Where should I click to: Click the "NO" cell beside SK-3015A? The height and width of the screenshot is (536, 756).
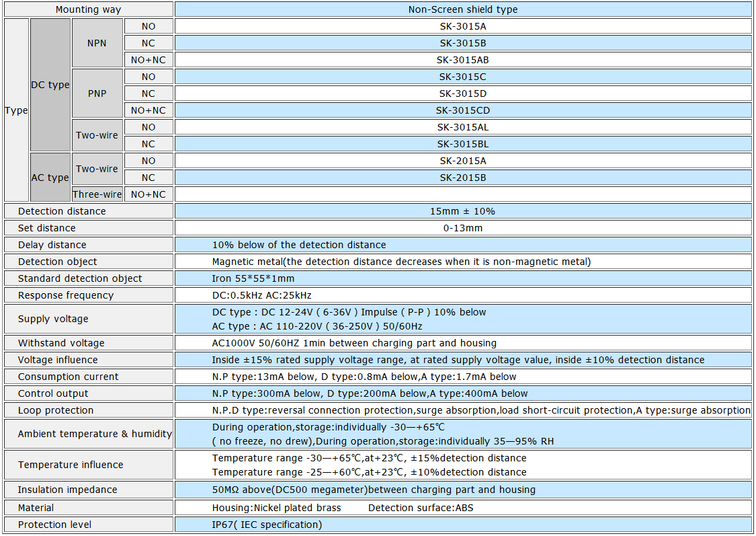pos(149,26)
